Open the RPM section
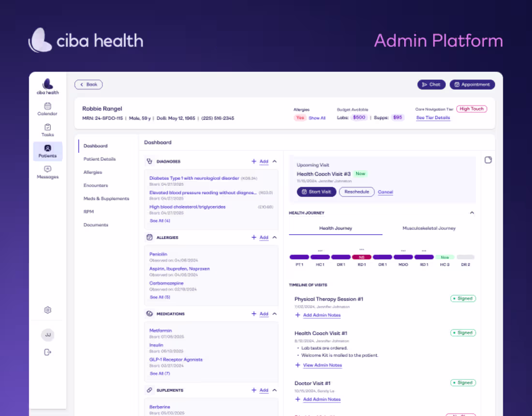Viewport: 532px width, 416px height. [x=89, y=211]
